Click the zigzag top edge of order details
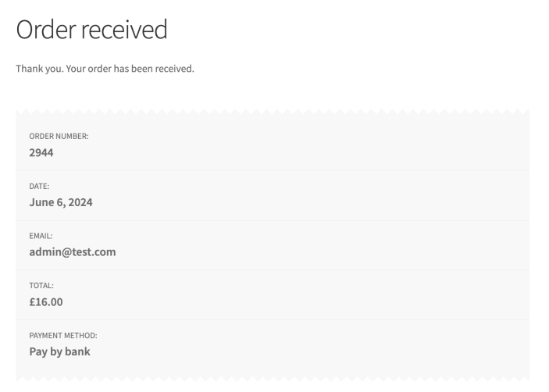The width and height of the screenshot is (549, 392). 273,112
